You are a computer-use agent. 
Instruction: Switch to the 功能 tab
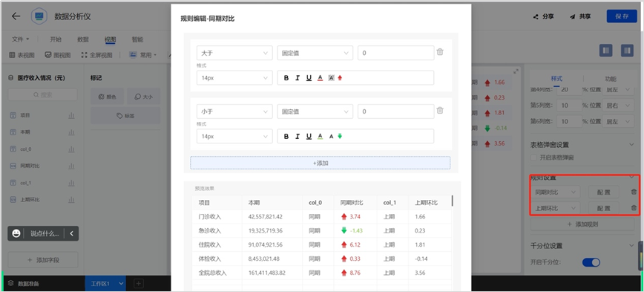[x=611, y=79]
